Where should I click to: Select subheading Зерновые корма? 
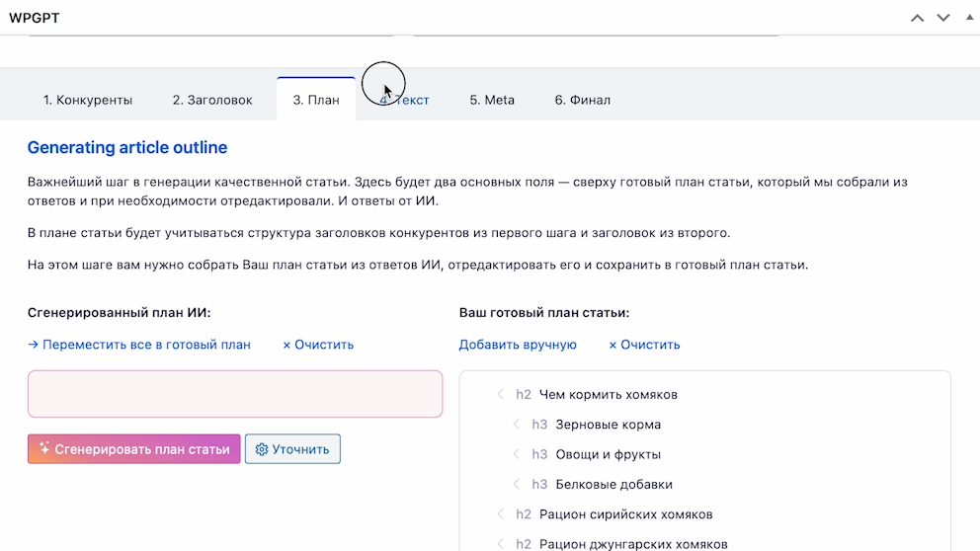click(x=609, y=425)
